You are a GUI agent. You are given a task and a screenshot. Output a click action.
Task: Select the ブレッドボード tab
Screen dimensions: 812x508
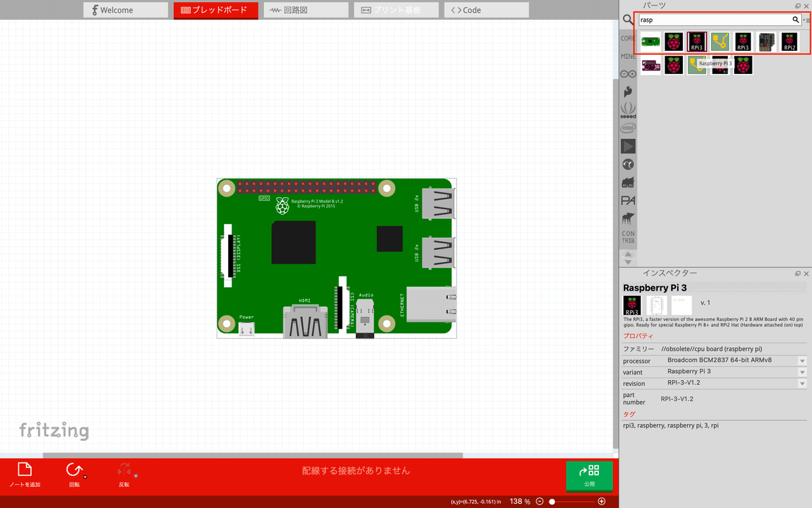tap(216, 10)
